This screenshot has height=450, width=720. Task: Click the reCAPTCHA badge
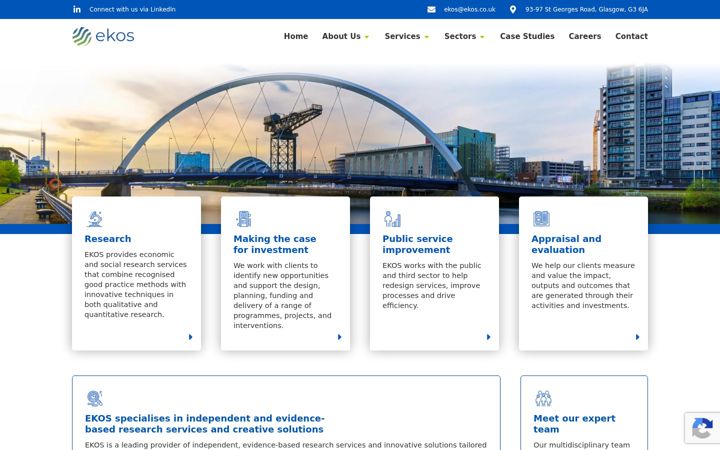(x=702, y=428)
